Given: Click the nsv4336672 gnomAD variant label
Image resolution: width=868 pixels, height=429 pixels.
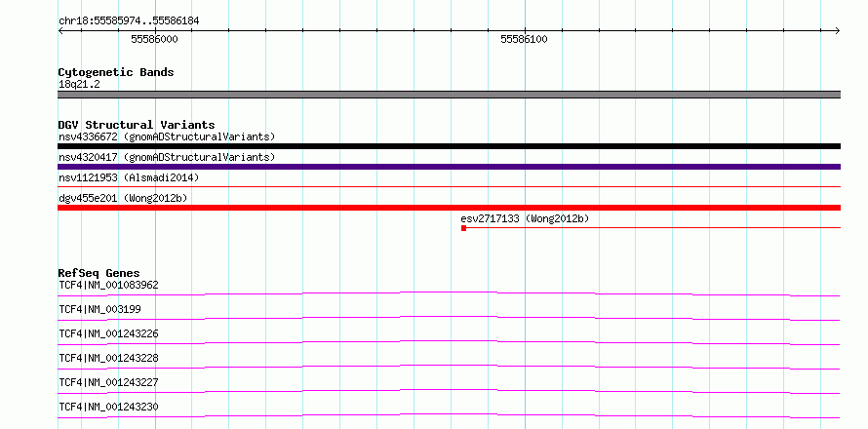Looking at the screenshot, I should point(167,136).
